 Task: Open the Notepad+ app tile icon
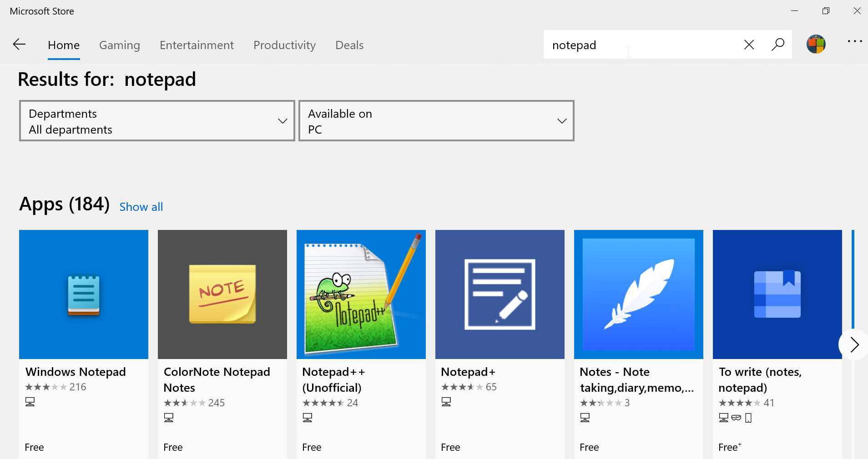[x=500, y=294]
